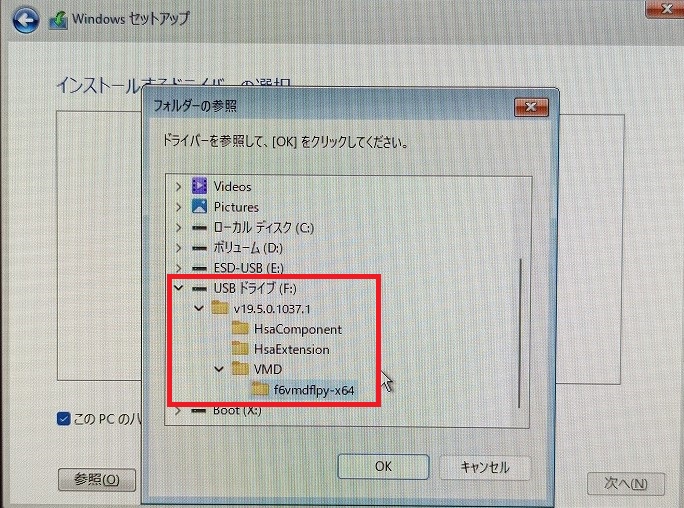Expand the Pictures tree node

coord(178,207)
